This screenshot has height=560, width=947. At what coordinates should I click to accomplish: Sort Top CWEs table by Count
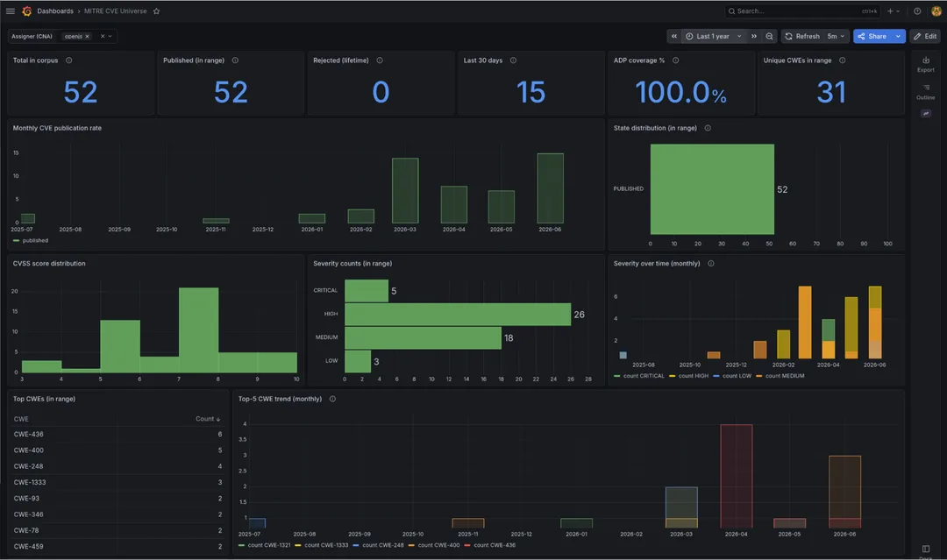(208, 419)
